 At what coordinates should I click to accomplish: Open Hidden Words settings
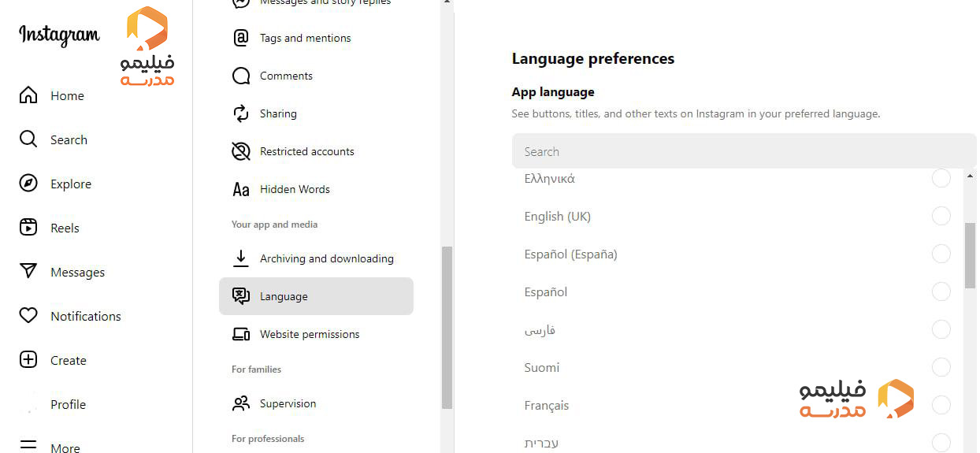pos(294,189)
